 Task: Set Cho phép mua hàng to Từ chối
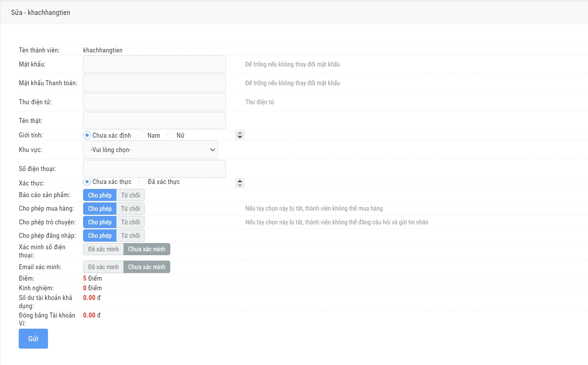point(130,209)
